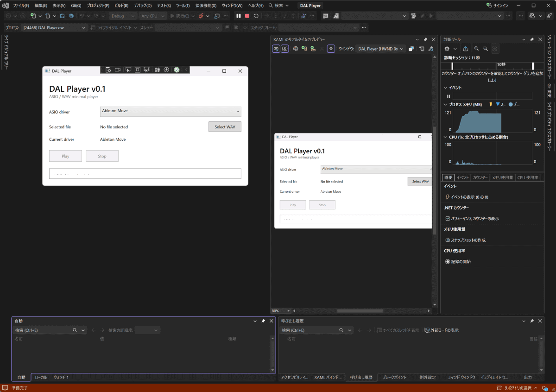
Task: Click the Select WAV button in DAL Player
Action: 225,127
